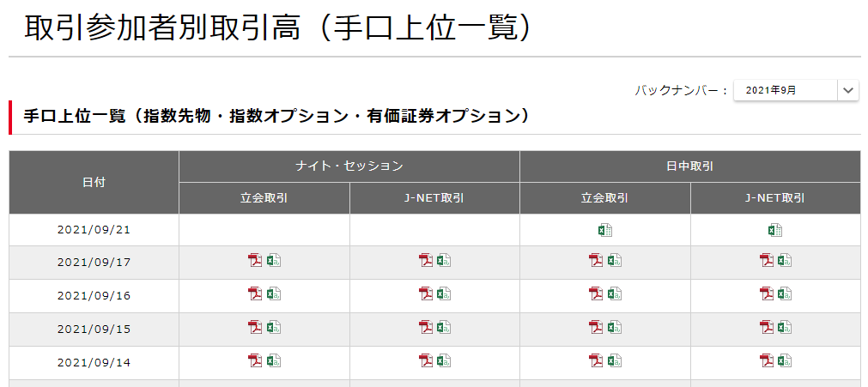Open PDF for 2021/09/16 day session auction

[x=596, y=294]
